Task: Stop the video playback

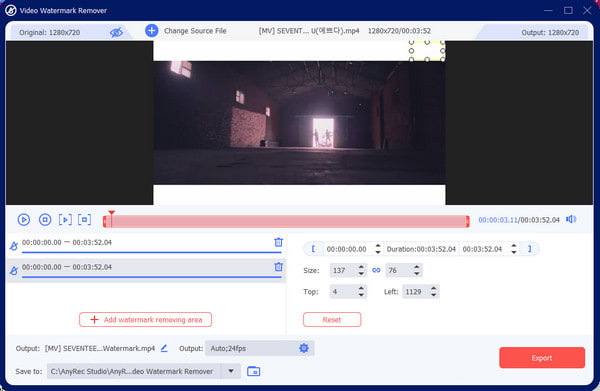Action: pyautogui.click(x=45, y=220)
